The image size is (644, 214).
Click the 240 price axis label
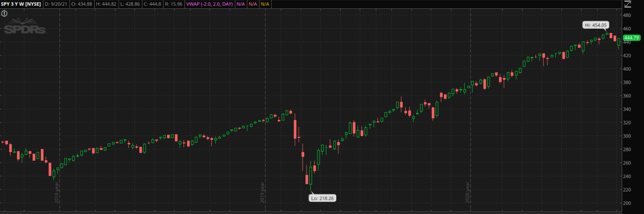point(627,176)
